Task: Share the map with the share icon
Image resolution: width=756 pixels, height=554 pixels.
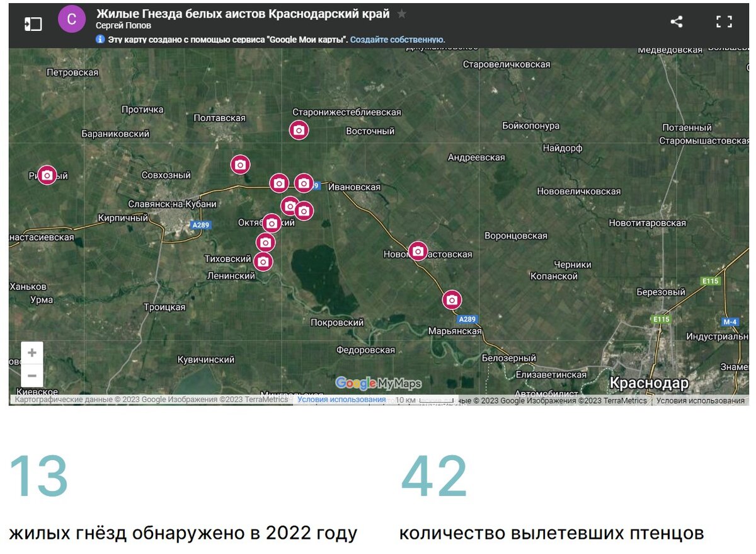Action: (677, 21)
